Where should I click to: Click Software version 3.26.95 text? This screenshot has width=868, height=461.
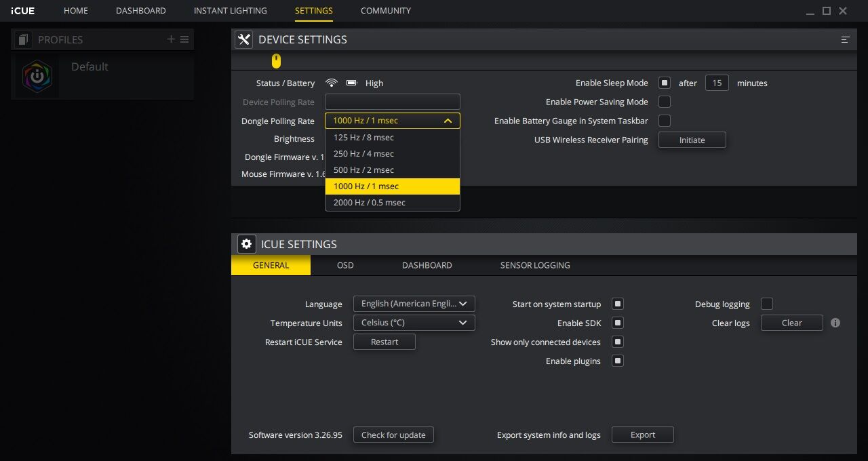click(x=296, y=435)
